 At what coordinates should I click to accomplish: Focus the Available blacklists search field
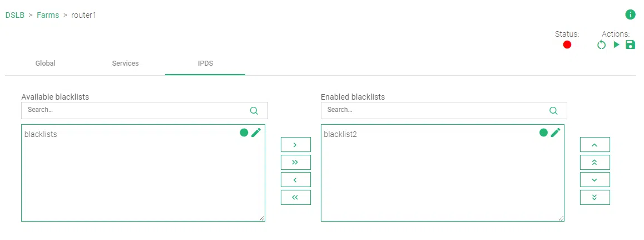pos(133,110)
